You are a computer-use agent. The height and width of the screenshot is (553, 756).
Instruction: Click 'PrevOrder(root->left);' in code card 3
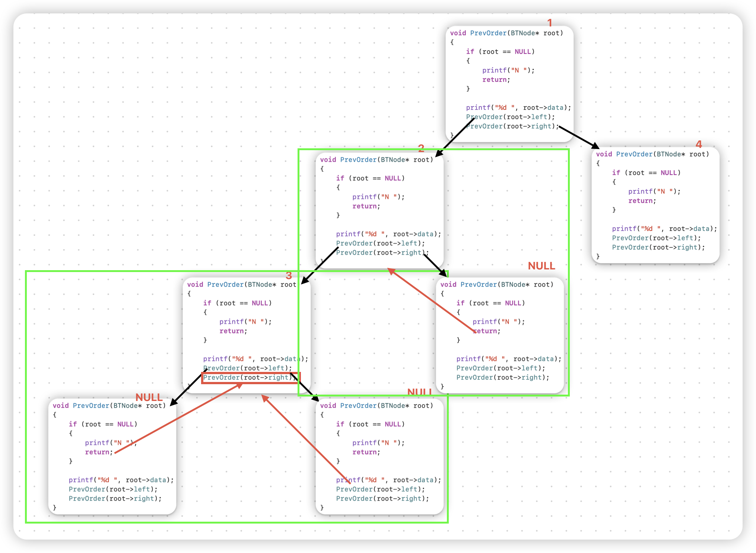pos(247,368)
